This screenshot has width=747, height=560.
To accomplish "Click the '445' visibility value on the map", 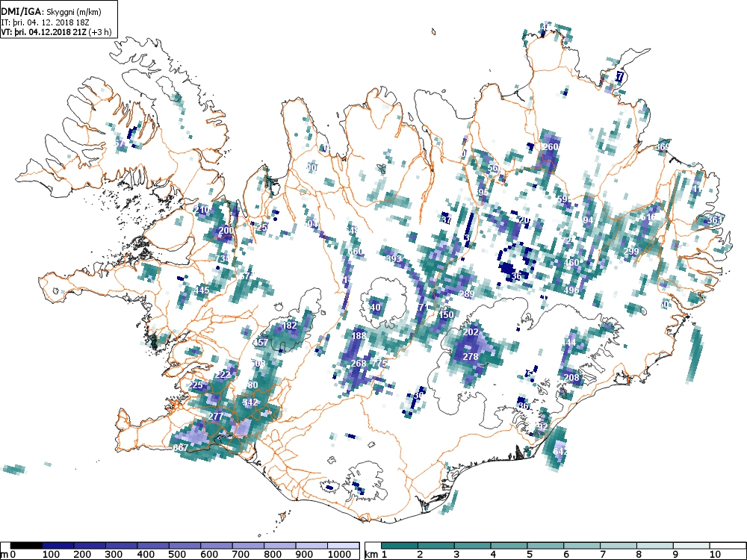I will pyautogui.click(x=202, y=290).
